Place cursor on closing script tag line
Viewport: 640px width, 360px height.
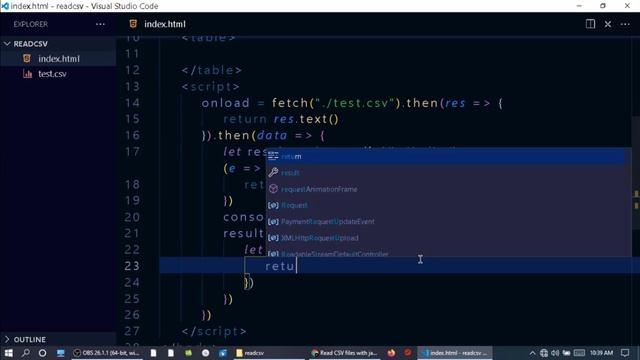(x=214, y=331)
